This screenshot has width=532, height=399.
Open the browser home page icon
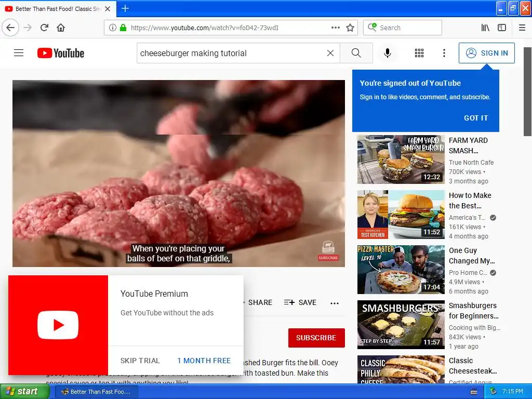(61, 28)
